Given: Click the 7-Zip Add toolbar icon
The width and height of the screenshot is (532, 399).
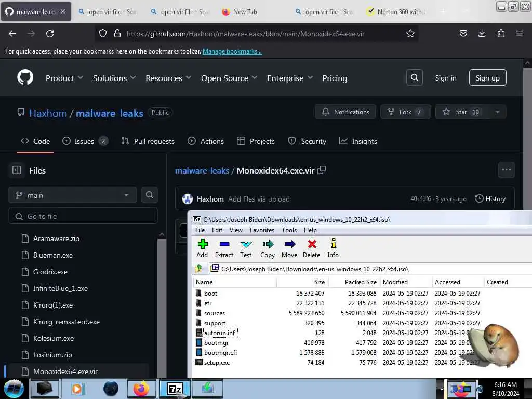Looking at the screenshot, I should (x=202, y=244).
